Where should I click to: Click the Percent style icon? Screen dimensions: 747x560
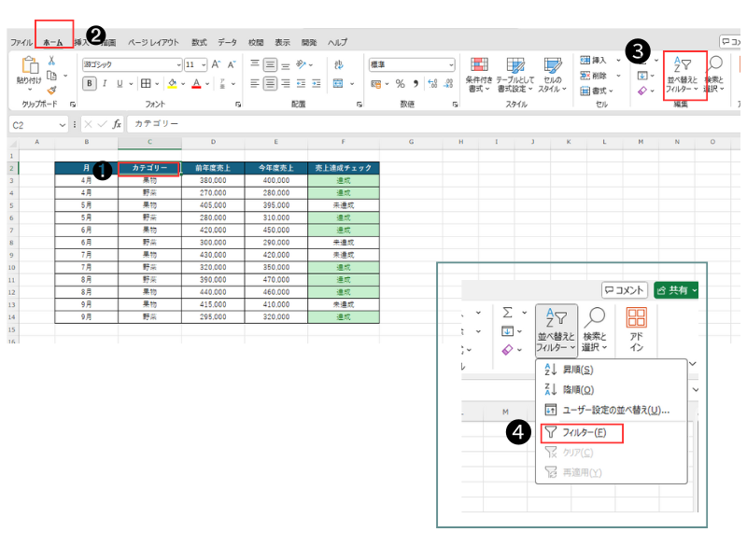coord(400,84)
